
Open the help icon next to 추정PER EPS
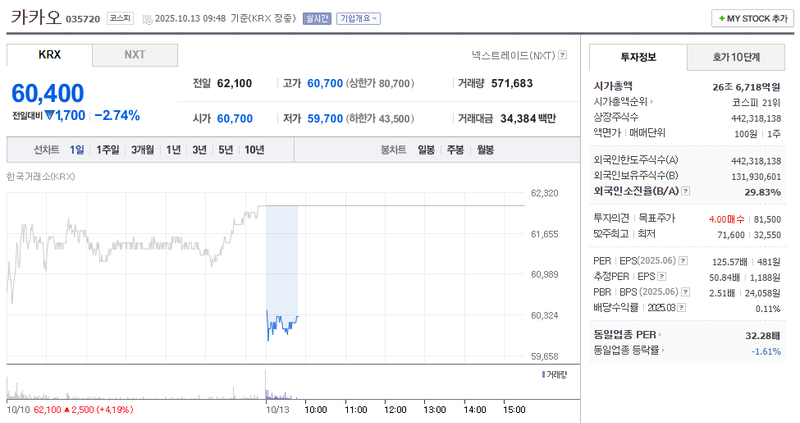pos(662,276)
